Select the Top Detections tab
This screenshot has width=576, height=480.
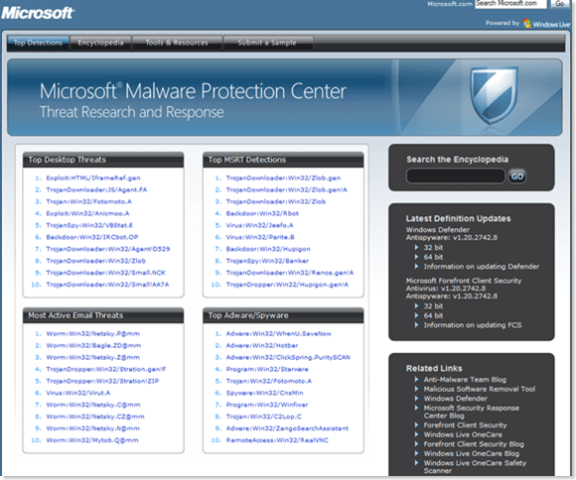click(38, 43)
